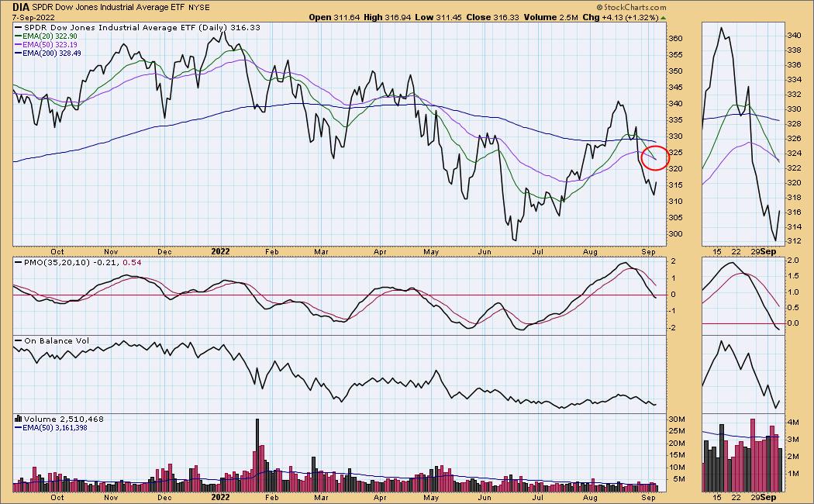Image resolution: width=814 pixels, height=504 pixels.
Task: Click 29Sep on the zoomed price panel axis
Action: pos(763,252)
